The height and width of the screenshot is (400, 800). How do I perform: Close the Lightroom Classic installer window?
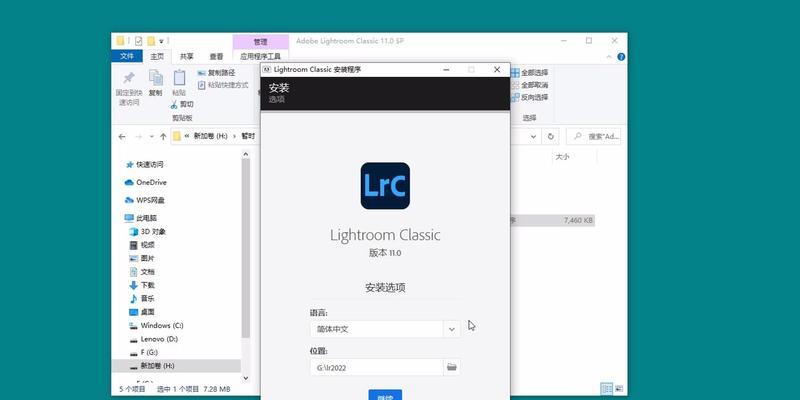[x=497, y=69]
